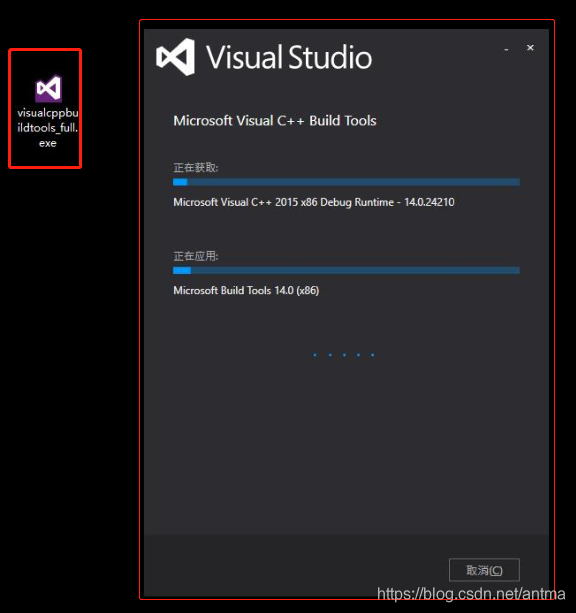
Task: Click the 正在应用 label
Action: (196, 256)
